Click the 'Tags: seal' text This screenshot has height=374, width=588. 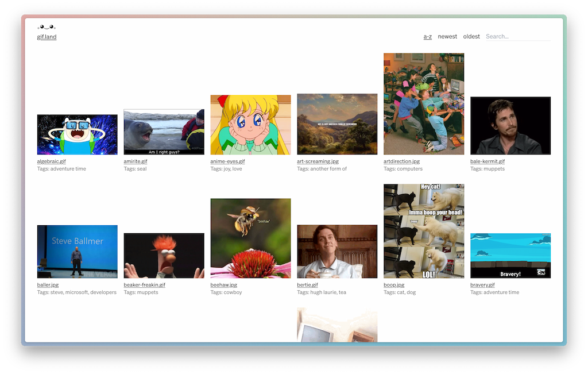[x=135, y=169]
